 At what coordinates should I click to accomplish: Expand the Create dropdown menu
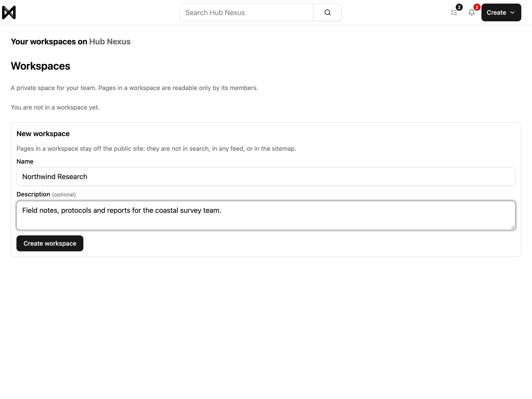[501, 12]
